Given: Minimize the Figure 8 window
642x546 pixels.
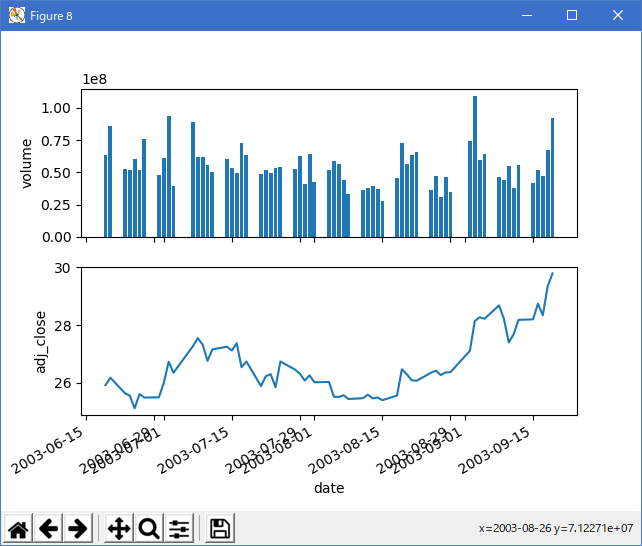Looking at the screenshot, I should 526,16.
